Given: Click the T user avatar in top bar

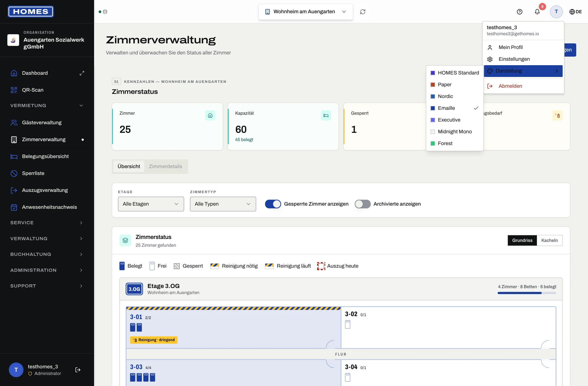Looking at the screenshot, I should tap(556, 12).
